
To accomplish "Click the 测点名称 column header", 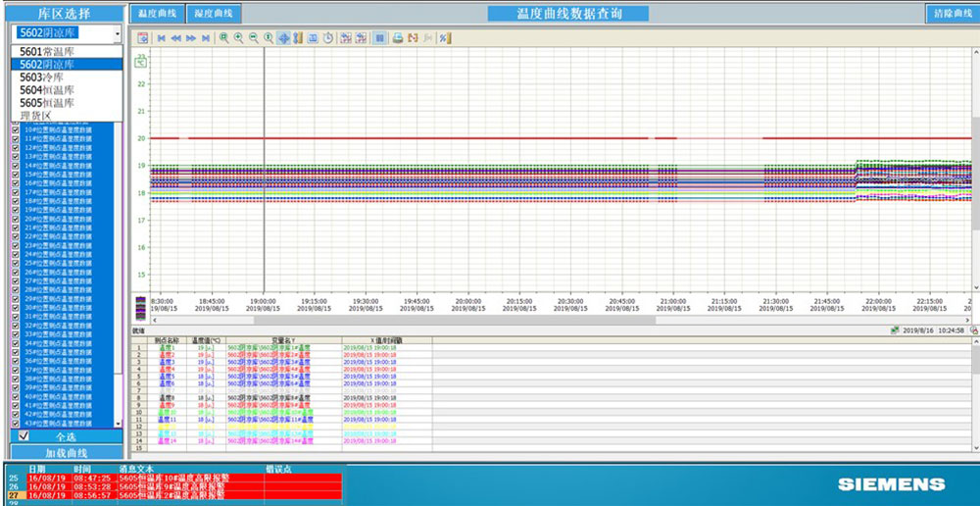I will (168, 340).
